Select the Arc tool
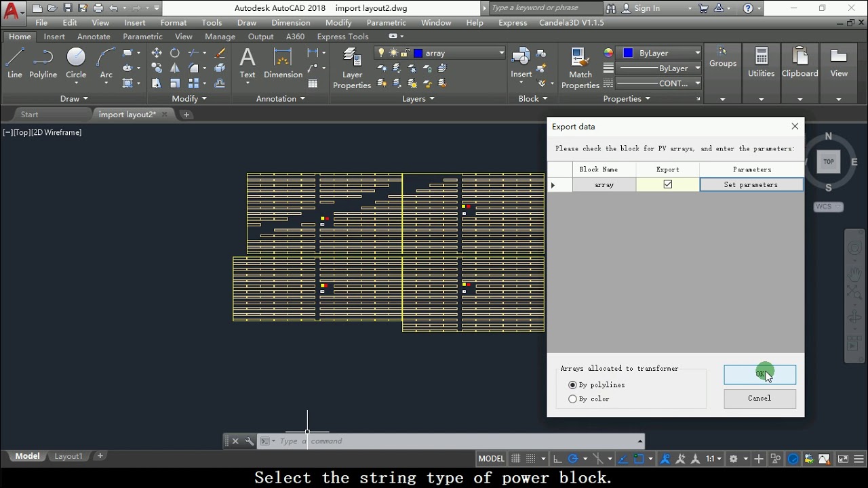 click(106, 63)
